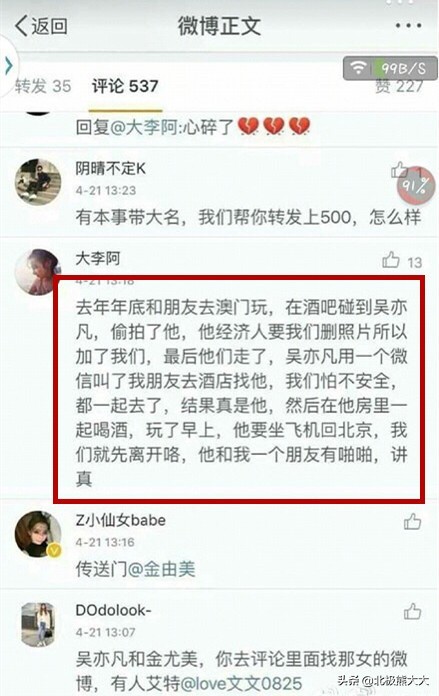Switch to 转发 35 tab
Screen dimensions: 439x696
click(43, 86)
